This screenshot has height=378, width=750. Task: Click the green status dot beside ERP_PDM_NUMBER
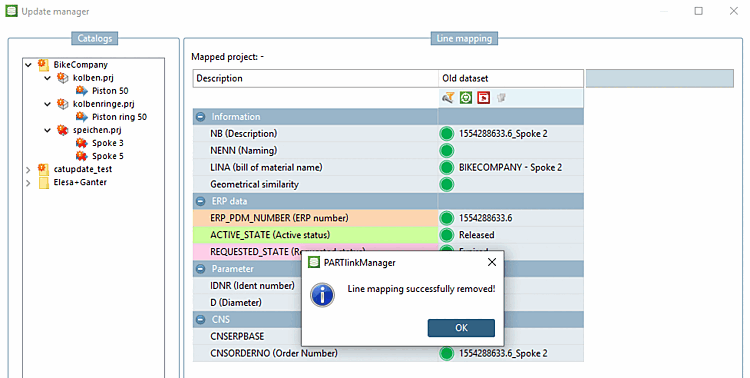(x=446, y=218)
